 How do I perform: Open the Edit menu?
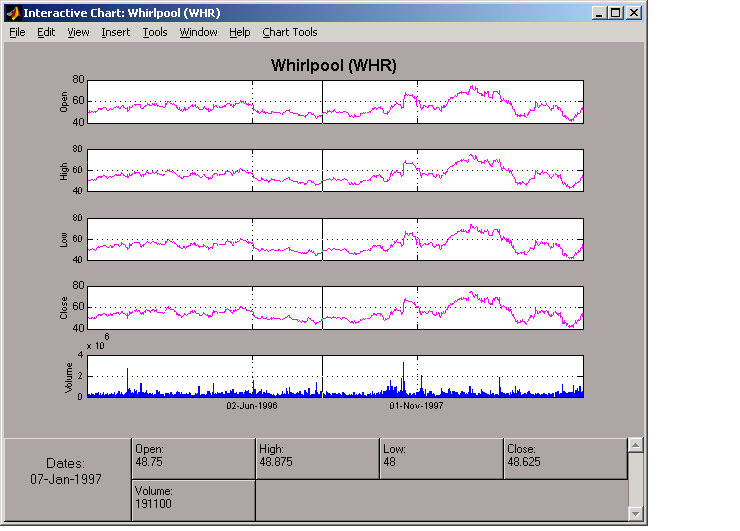coord(46,32)
